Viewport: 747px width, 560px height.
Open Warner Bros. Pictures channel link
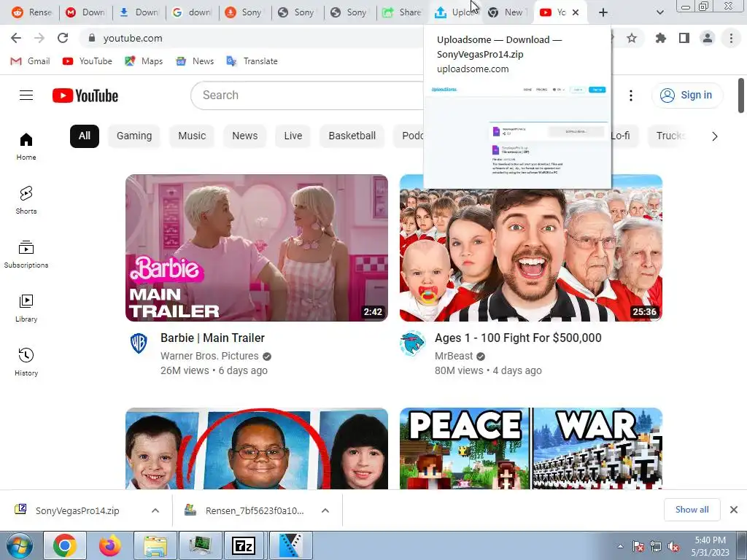click(x=209, y=356)
